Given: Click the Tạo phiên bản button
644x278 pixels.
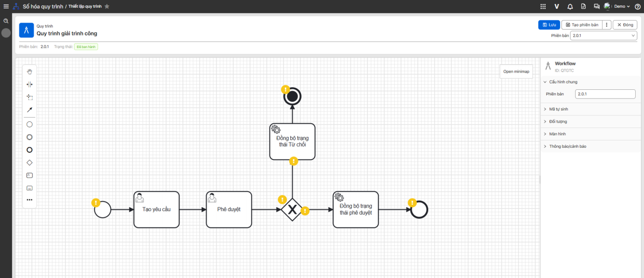Looking at the screenshot, I should [x=582, y=25].
